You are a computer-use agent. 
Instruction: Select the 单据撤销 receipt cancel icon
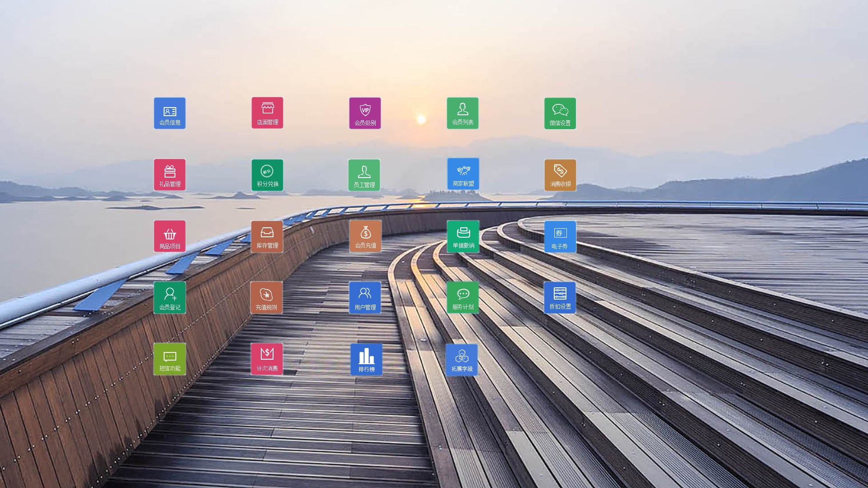463,236
